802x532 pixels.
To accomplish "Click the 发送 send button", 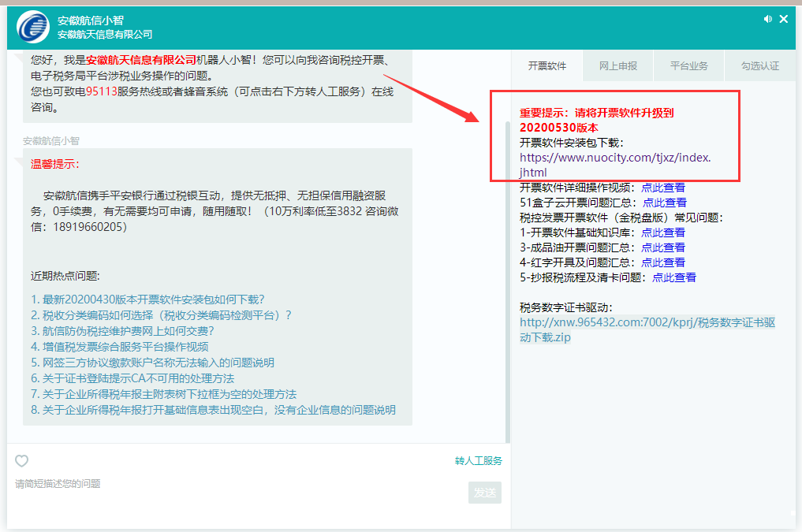I will [x=484, y=493].
